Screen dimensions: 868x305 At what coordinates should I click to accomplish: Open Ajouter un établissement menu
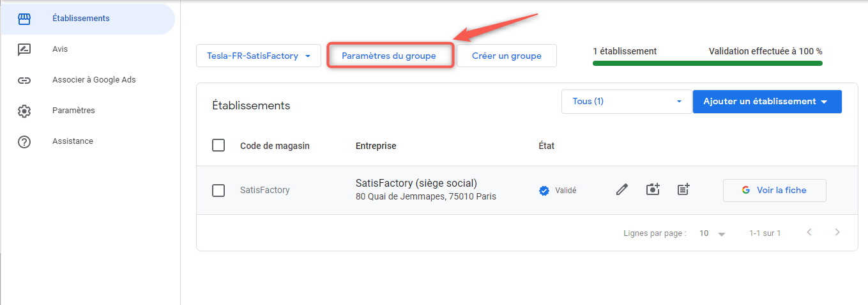tap(766, 102)
